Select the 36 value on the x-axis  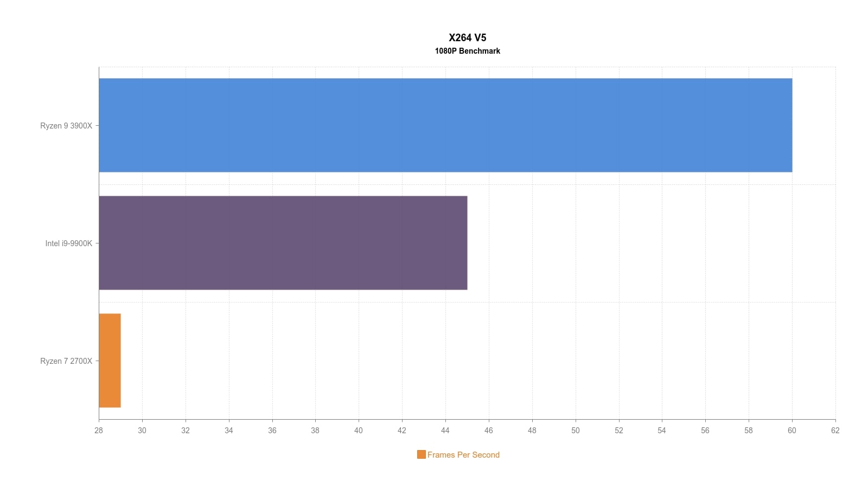(x=272, y=431)
